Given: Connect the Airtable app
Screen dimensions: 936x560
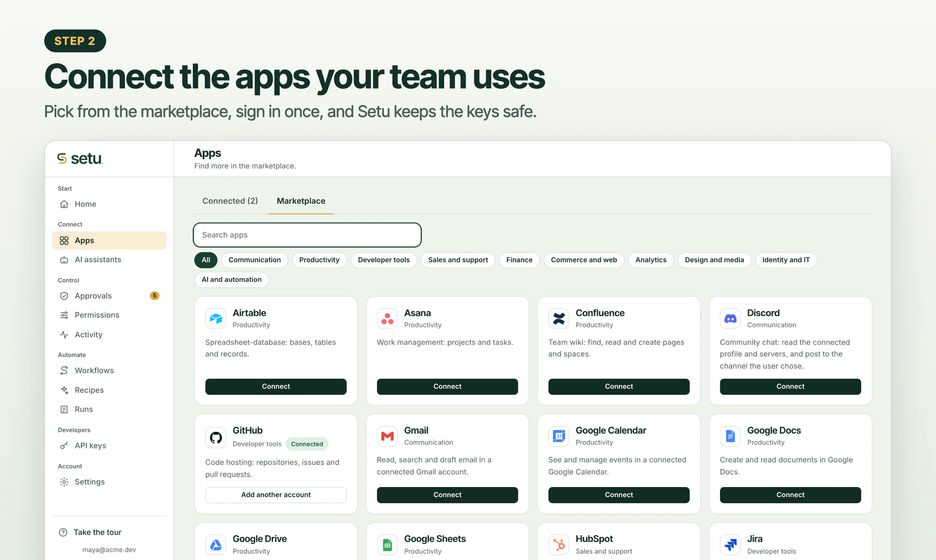Looking at the screenshot, I should (x=276, y=387).
